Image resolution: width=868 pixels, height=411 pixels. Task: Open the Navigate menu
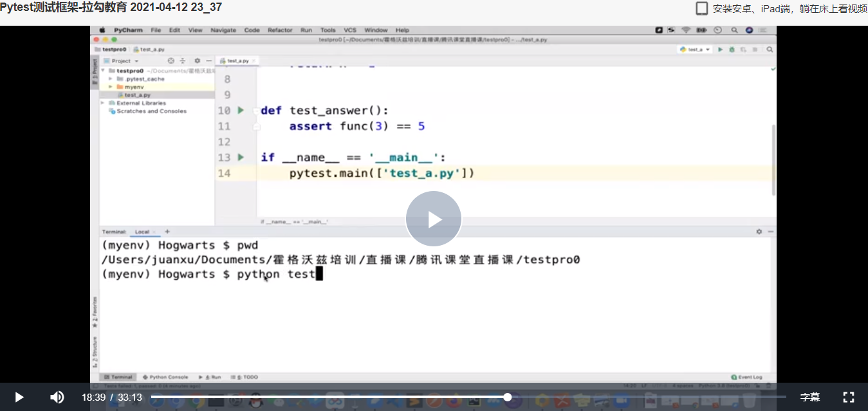[x=223, y=30]
